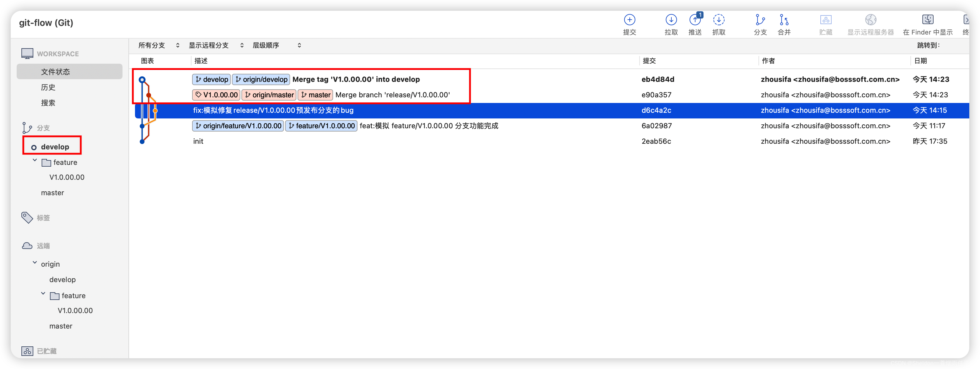This screenshot has height=369, width=980.
Task: Open the Show remote branches (显示远程分支) dropdown
Action: pyautogui.click(x=216, y=45)
